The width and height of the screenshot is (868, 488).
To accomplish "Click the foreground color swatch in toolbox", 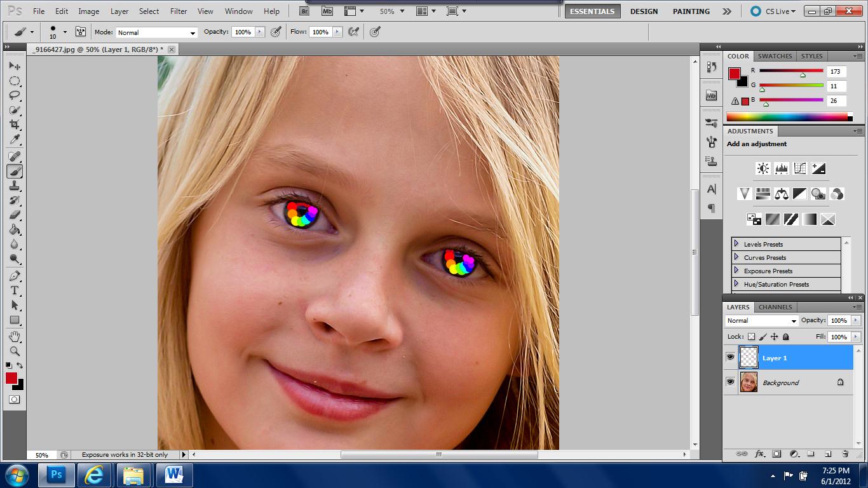I will point(11,378).
